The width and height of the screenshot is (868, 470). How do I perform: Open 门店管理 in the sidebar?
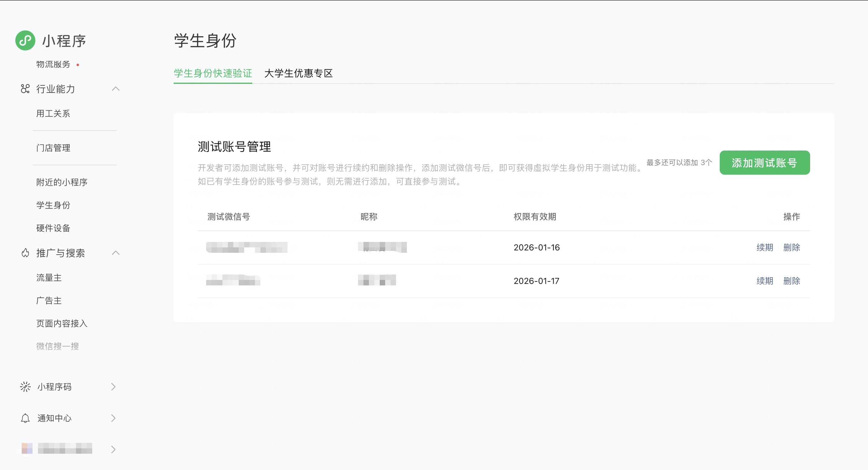[53, 148]
